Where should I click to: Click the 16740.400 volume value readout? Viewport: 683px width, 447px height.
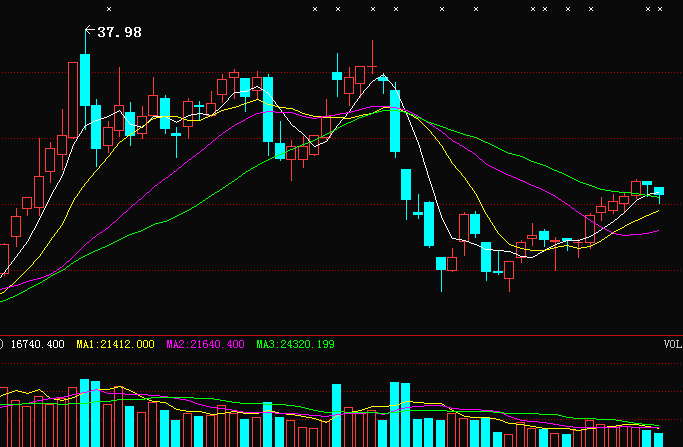tap(37, 344)
